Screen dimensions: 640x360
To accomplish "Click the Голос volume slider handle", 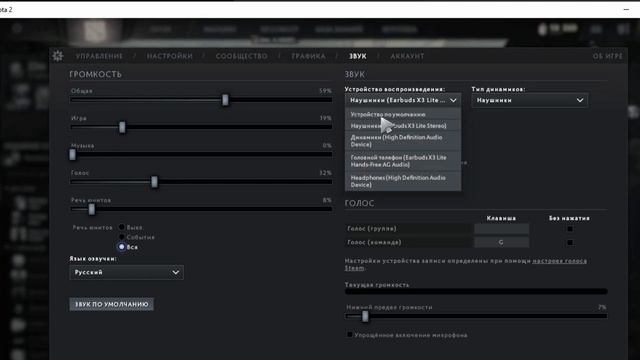I will 154,182.
